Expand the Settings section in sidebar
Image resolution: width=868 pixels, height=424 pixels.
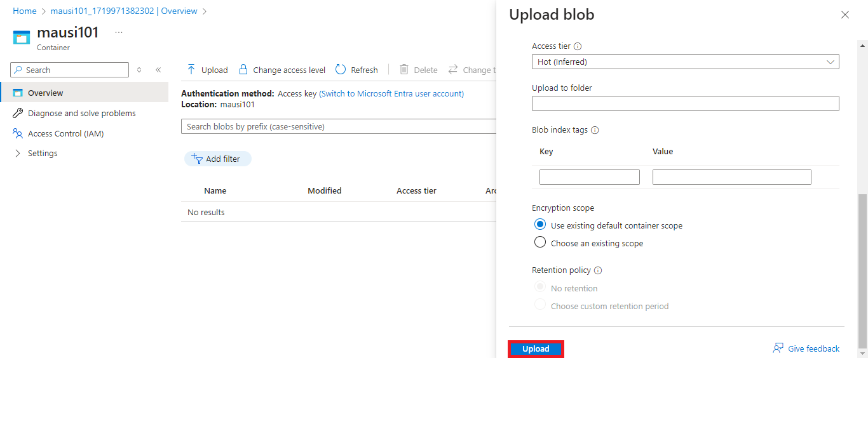coord(18,154)
